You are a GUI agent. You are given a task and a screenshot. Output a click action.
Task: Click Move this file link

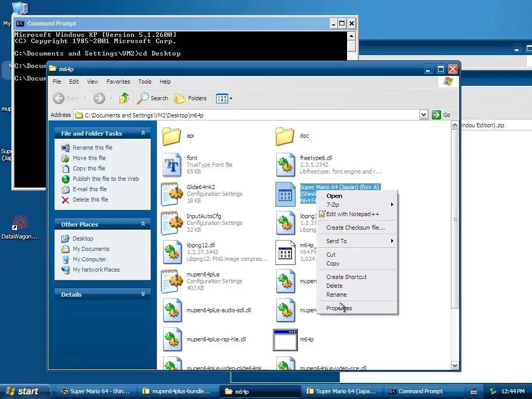89,158
